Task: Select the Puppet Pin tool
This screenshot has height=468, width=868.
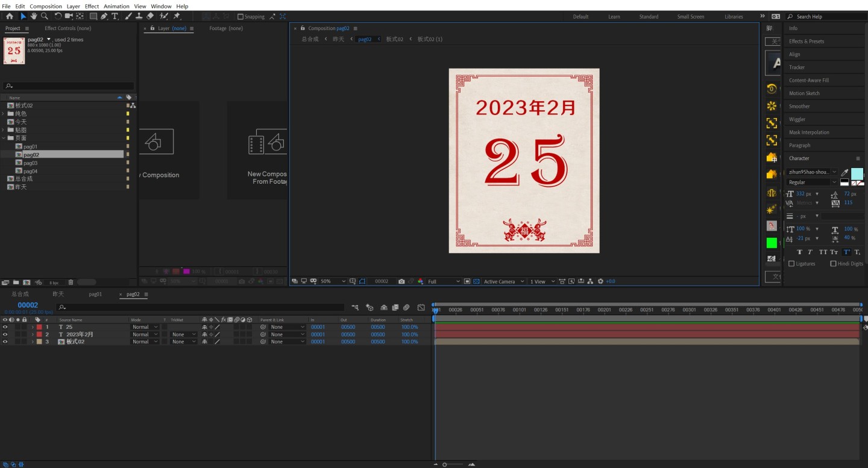Action: tap(177, 16)
